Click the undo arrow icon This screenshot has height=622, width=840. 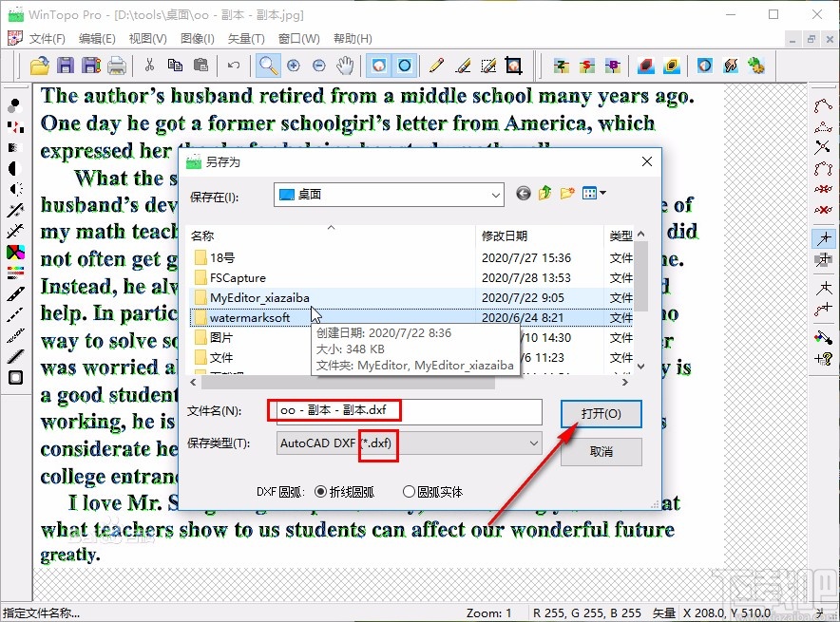233,66
